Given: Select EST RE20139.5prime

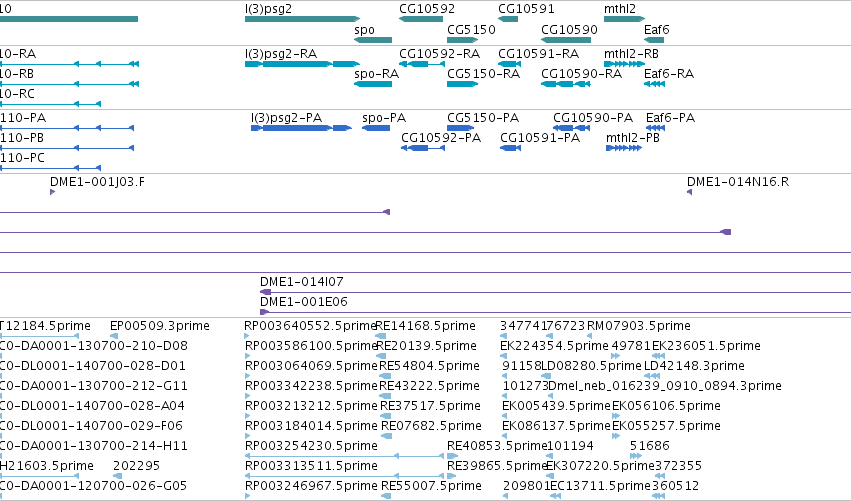Looking at the screenshot, I should coord(427,346).
